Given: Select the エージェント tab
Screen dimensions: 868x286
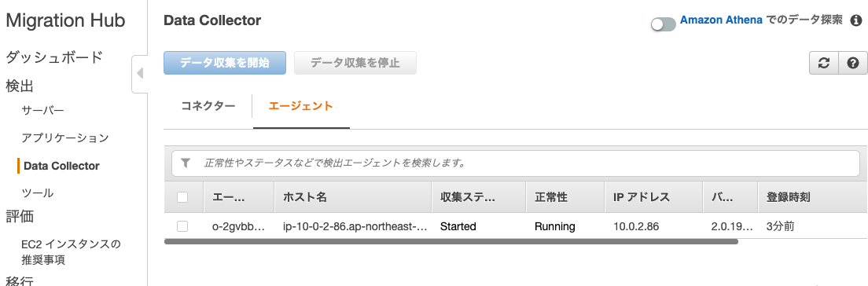Looking at the screenshot, I should click(x=300, y=106).
